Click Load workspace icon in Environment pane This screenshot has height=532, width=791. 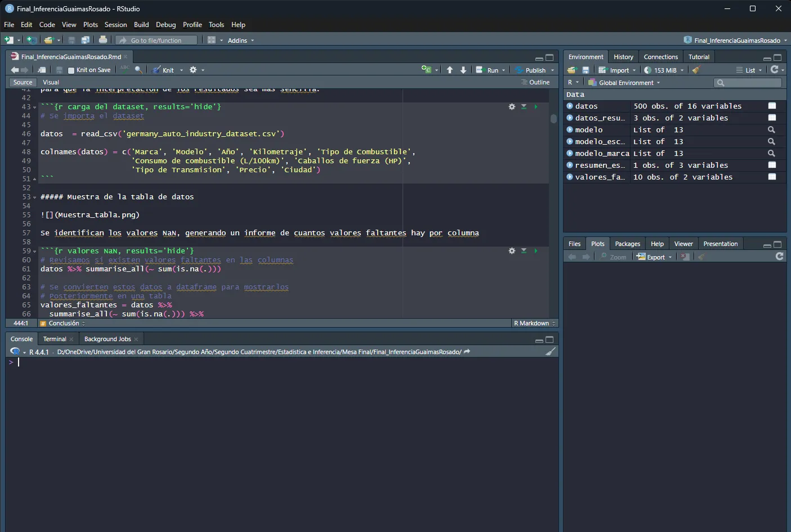pyautogui.click(x=572, y=70)
